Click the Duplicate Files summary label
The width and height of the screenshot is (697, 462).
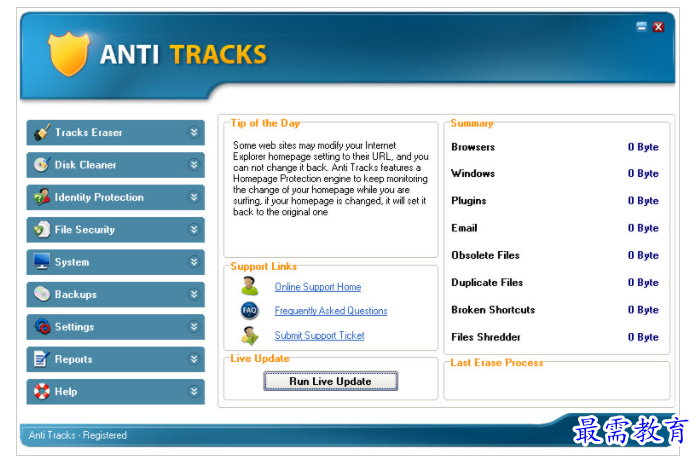(x=487, y=283)
